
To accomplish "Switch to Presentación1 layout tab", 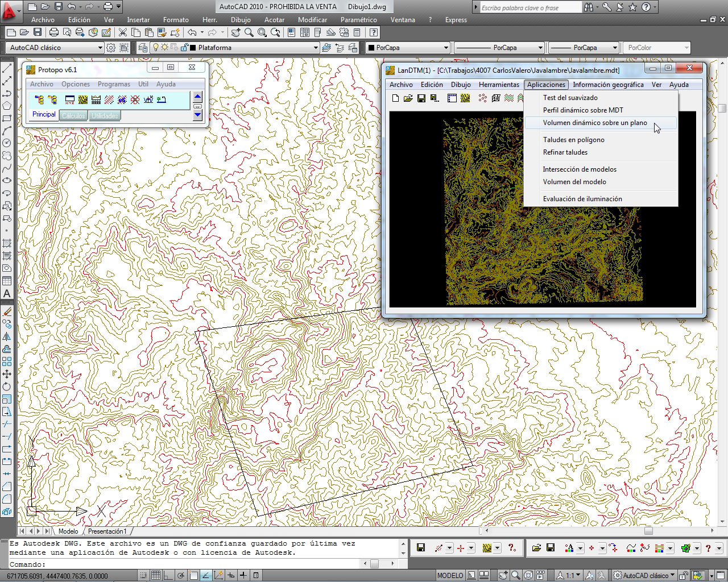I will click(107, 531).
